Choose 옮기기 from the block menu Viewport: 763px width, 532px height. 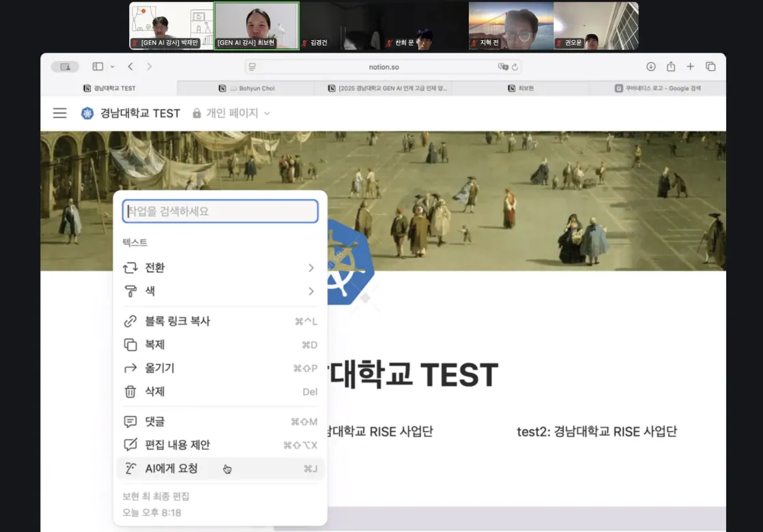220,368
